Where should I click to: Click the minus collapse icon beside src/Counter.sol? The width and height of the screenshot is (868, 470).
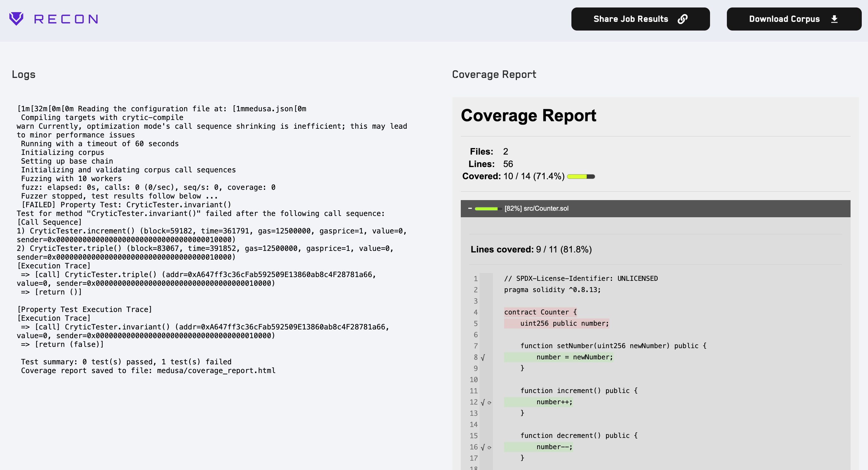click(x=470, y=209)
